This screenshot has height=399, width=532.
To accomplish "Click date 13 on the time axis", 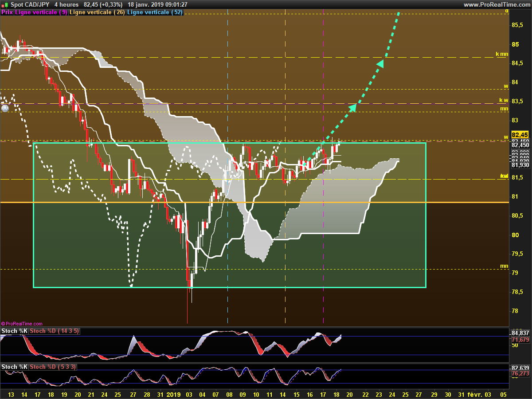I will click(12, 394).
